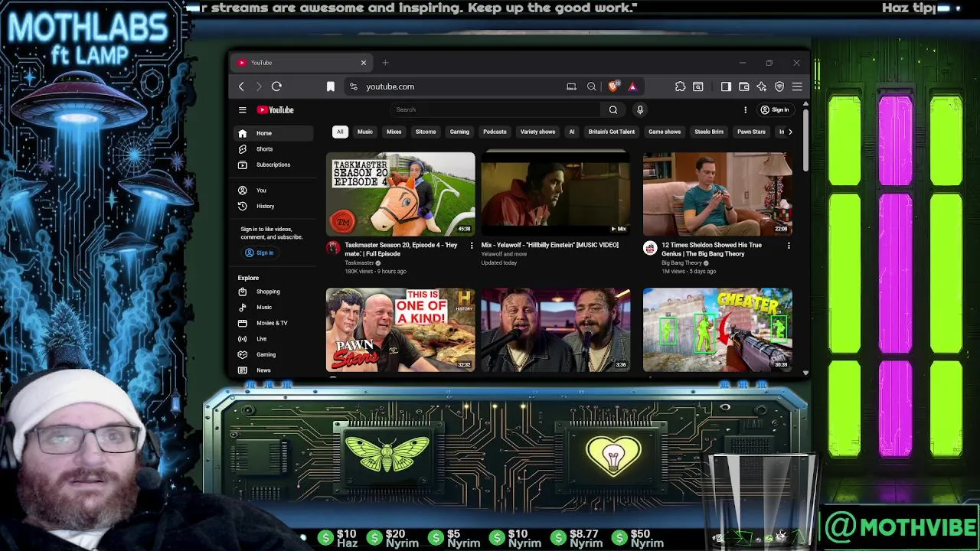The width and height of the screenshot is (980, 551).
Task: Open more options for Sheldon video
Action: 789,246
